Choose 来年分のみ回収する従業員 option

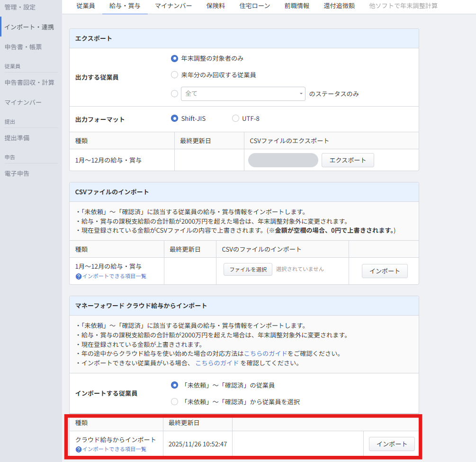pos(174,75)
